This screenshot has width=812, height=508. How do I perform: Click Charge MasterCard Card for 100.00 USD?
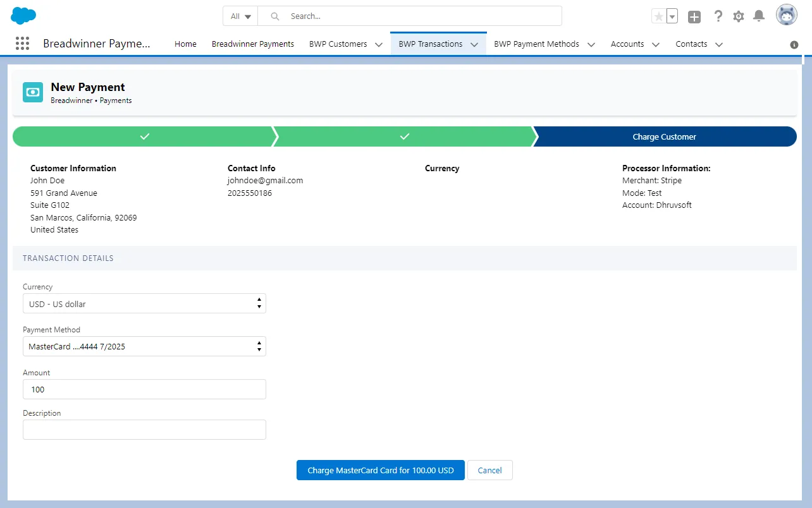pos(381,470)
